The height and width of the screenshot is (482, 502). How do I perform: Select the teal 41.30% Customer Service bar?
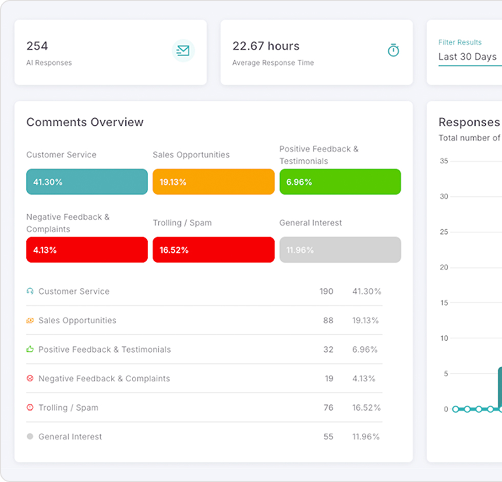tap(87, 182)
